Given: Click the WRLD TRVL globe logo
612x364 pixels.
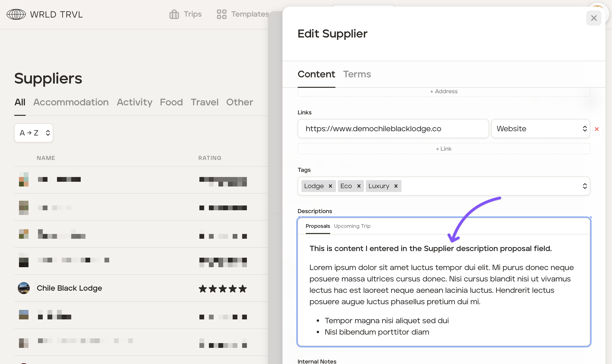Looking at the screenshot, I should click(16, 14).
